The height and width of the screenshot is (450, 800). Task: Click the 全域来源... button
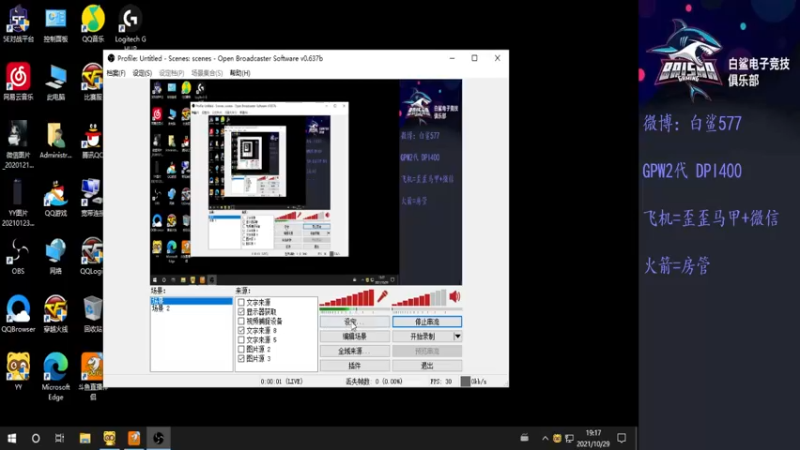point(355,351)
